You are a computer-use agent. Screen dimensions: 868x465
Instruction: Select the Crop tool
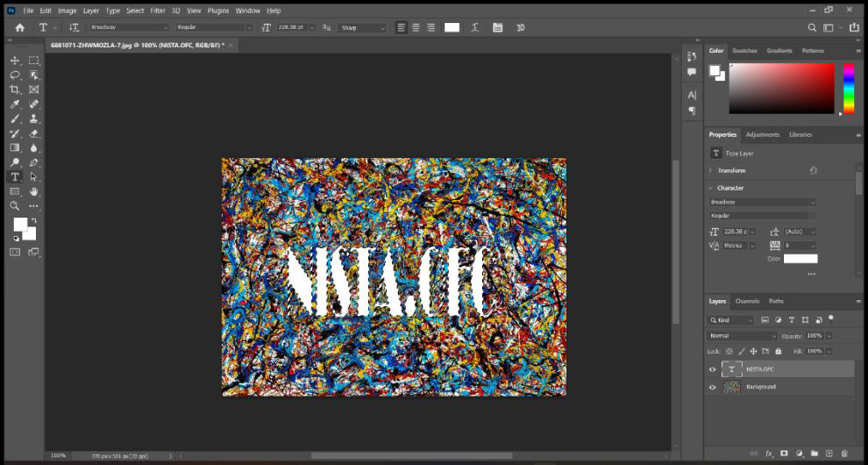coord(15,89)
